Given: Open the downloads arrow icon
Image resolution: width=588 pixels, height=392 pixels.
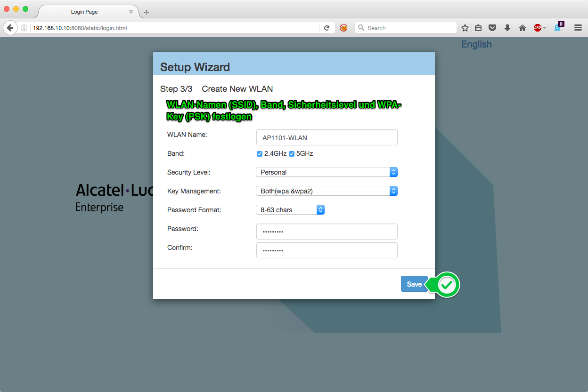Looking at the screenshot, I should coord(507,28).
